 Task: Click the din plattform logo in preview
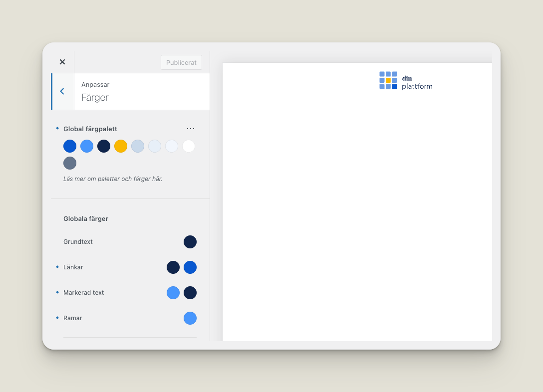(x=406, y=80)
